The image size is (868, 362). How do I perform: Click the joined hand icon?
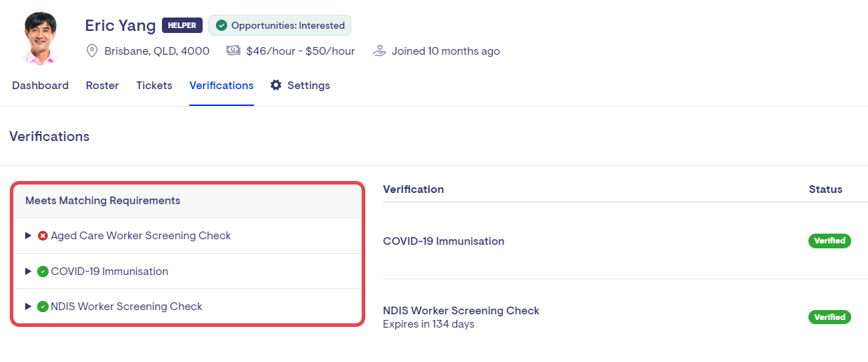(379, 51)
